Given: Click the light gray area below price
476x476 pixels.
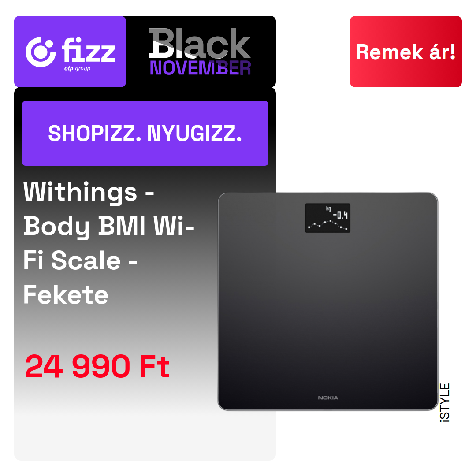Looking at the screenshot, I should tap(145, 425).
